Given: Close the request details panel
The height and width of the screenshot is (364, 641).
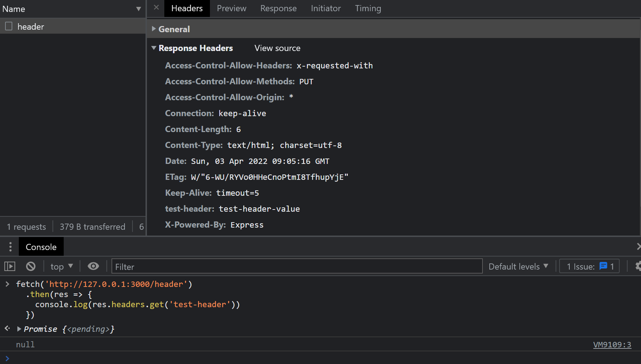Looking at the screenshot, I should [156, 8].
